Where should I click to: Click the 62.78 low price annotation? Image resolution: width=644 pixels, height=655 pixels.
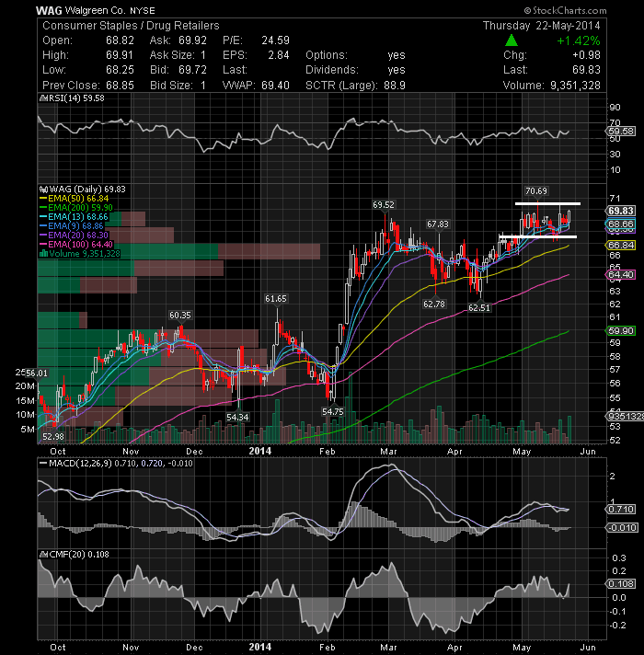434,305
